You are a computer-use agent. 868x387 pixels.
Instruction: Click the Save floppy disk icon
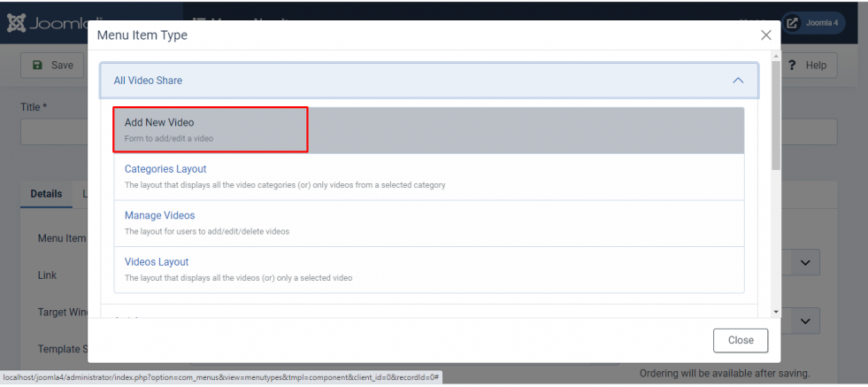coord(38,65)
